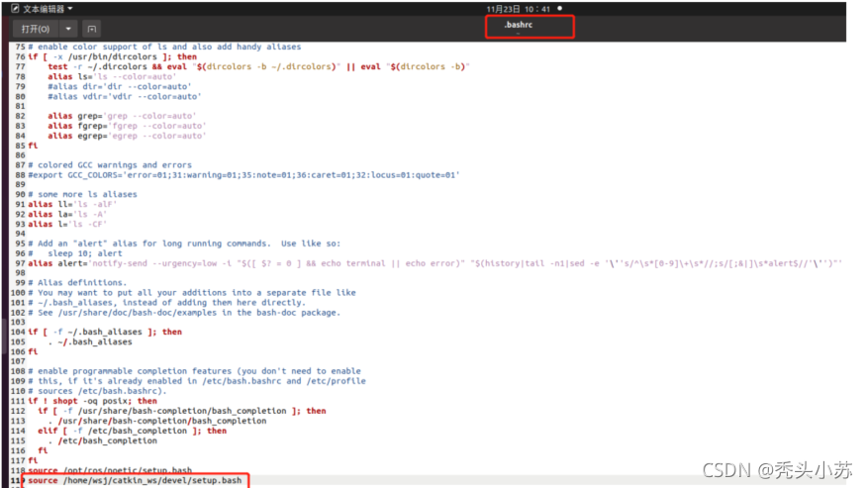Image resolution: width=868 pixels, height=488 pixels.
Task: Click the '#alias dir' commented line 79
Action: tap(119, 86)
